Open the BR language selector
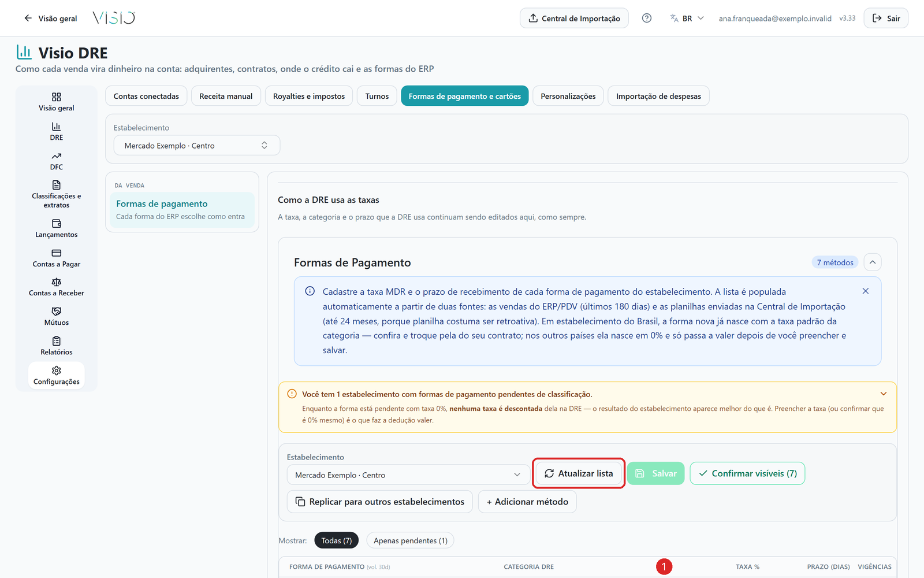Screen dimensions: 924x578 click(687, 18)
